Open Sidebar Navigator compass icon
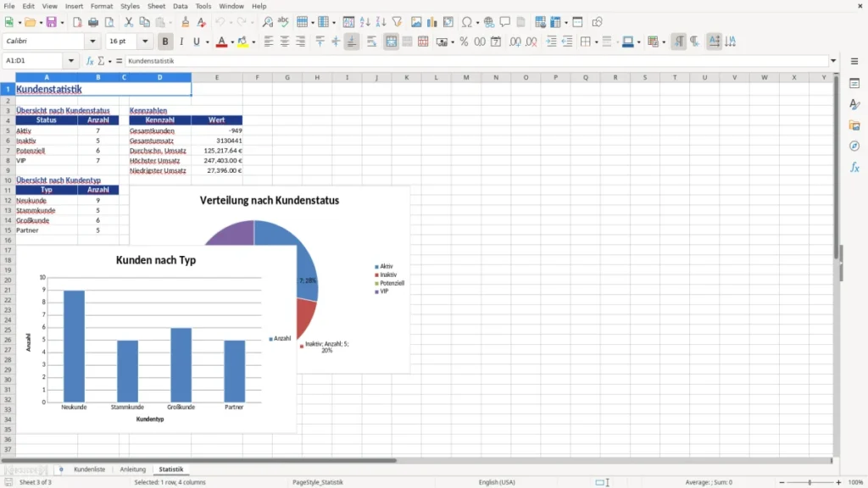Image resolution: width=868 pixels, height=488 pixels. tap(854, 146)
